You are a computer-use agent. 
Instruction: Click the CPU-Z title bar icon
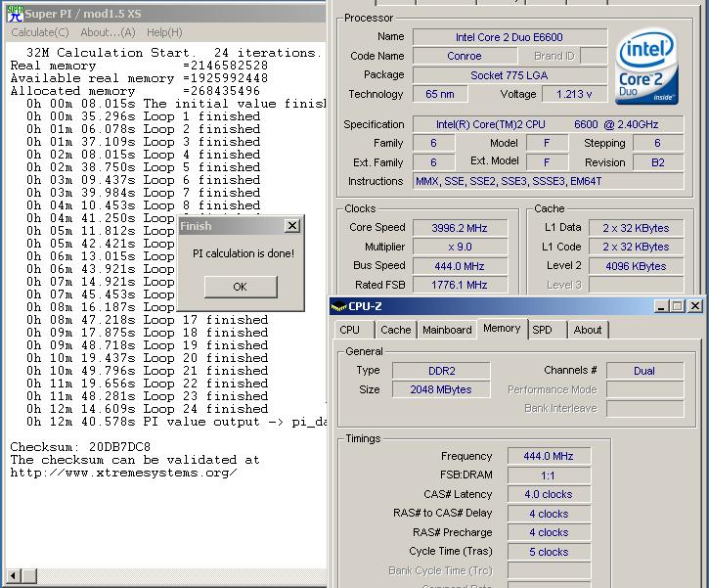338,306
